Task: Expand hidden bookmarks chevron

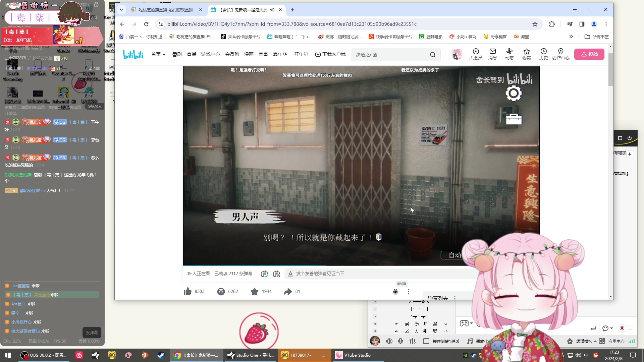Action: point(571,37)
